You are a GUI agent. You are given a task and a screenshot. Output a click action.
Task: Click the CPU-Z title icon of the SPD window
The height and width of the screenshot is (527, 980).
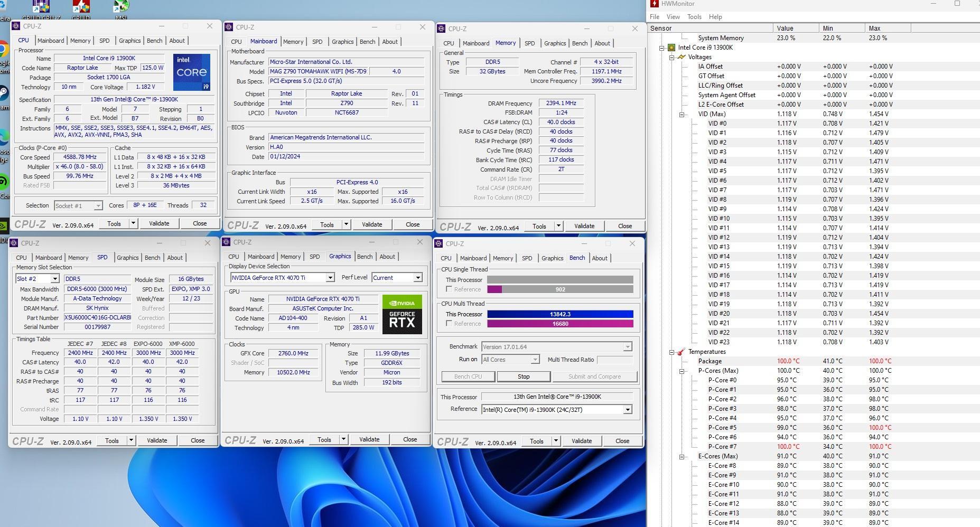pos(14,243)
